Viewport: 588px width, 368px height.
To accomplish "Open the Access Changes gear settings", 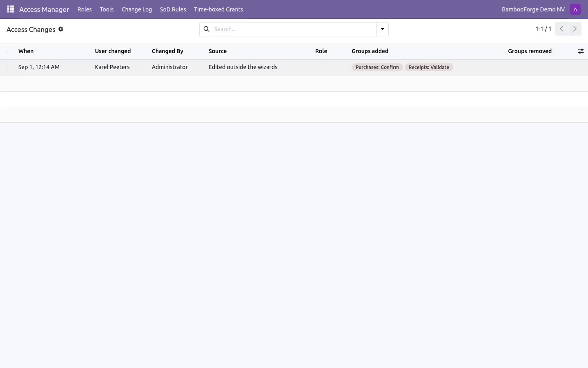I will 61,29.
